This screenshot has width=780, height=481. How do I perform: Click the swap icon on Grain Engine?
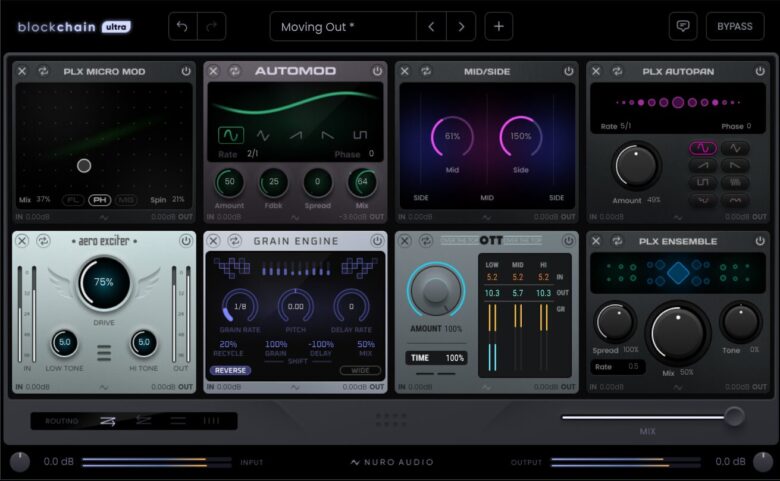pyautogui.click(x=234, y=240)
